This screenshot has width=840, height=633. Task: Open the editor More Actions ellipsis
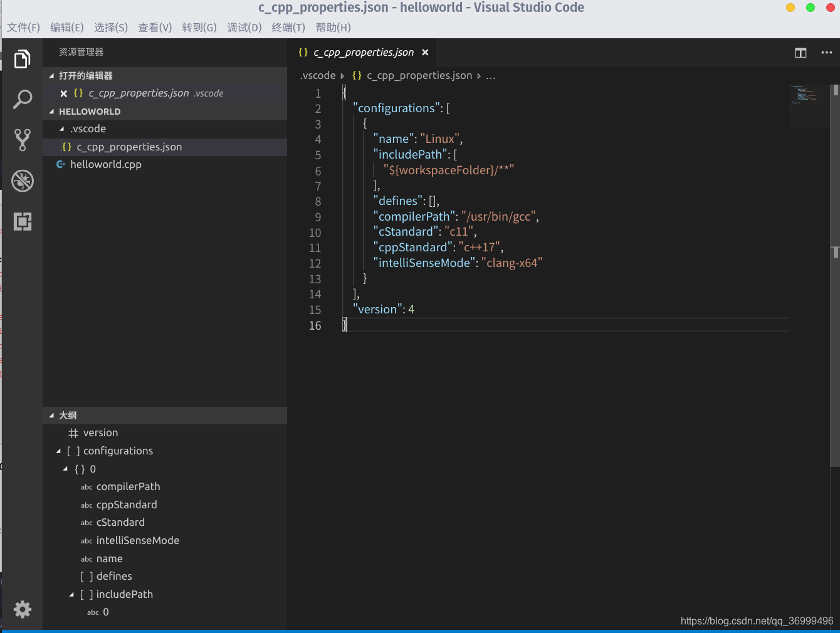pos(827,53)
